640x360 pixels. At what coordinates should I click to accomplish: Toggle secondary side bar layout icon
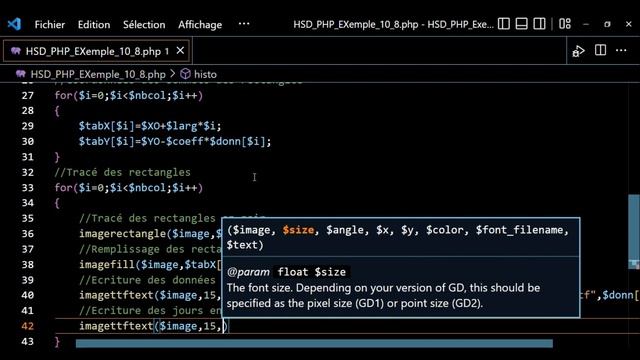(x=539, y=24)
